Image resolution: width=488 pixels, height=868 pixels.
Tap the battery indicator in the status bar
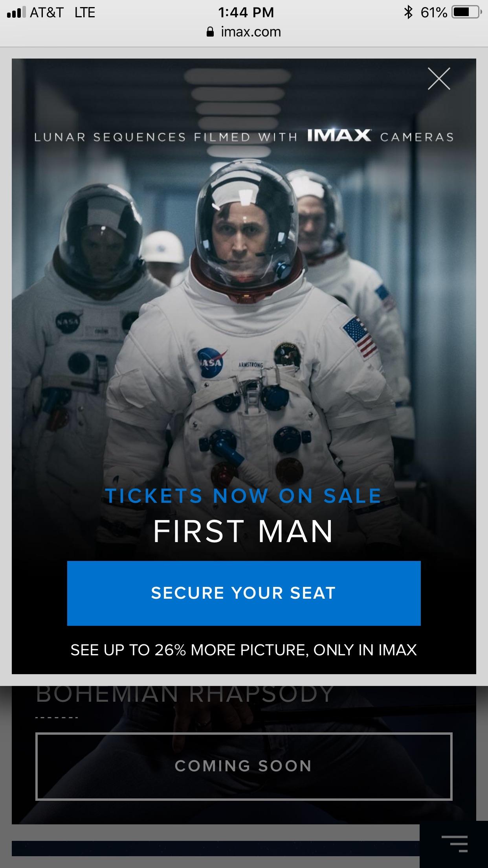466,12
